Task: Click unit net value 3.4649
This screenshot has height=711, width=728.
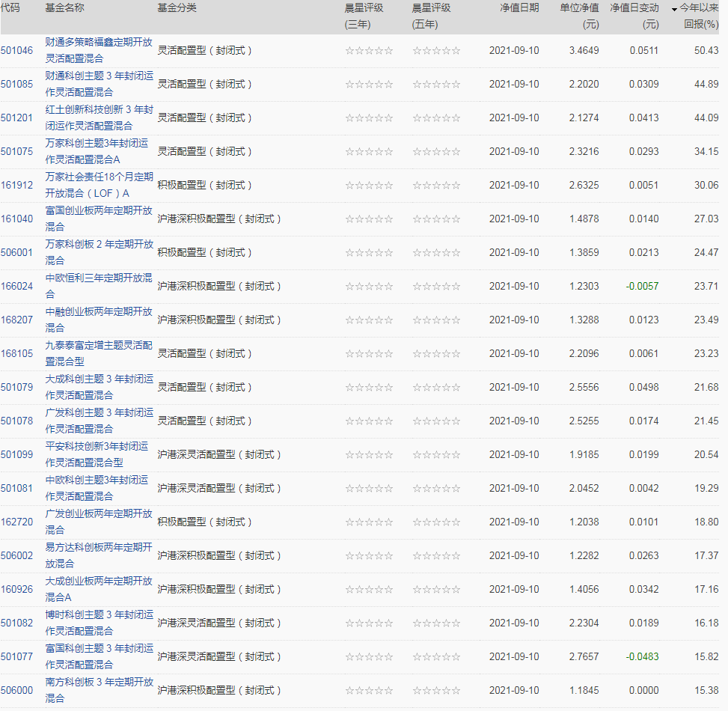Action: (584, 50)
